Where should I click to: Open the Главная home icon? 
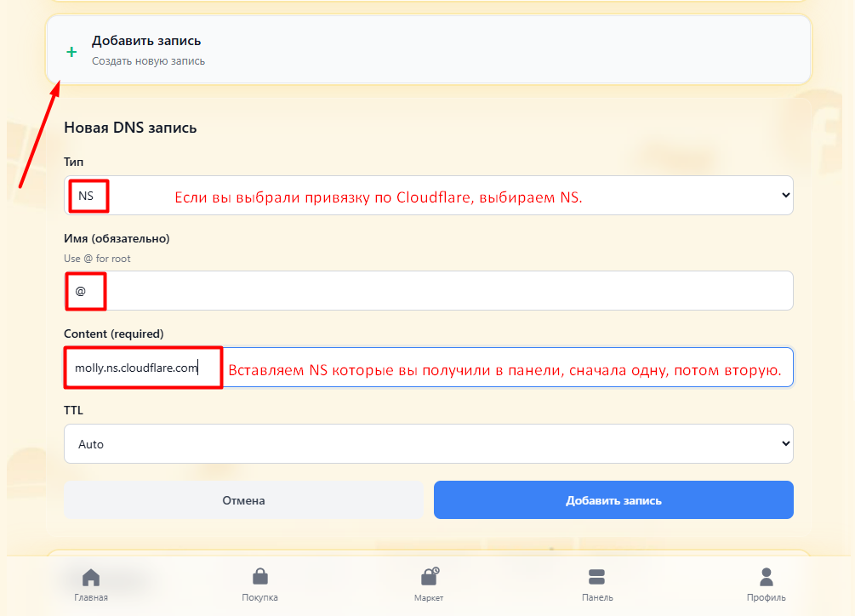click(x=91, y=578)
